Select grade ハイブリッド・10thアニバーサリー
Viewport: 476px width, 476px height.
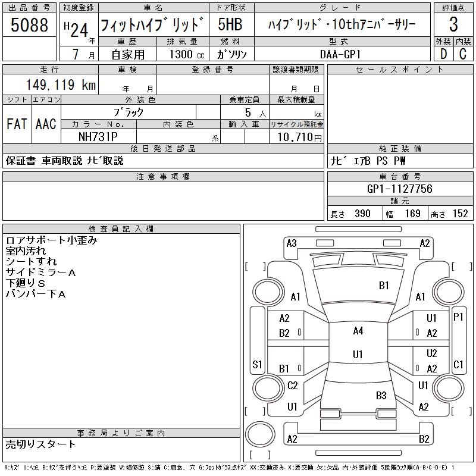pos(342,24)
